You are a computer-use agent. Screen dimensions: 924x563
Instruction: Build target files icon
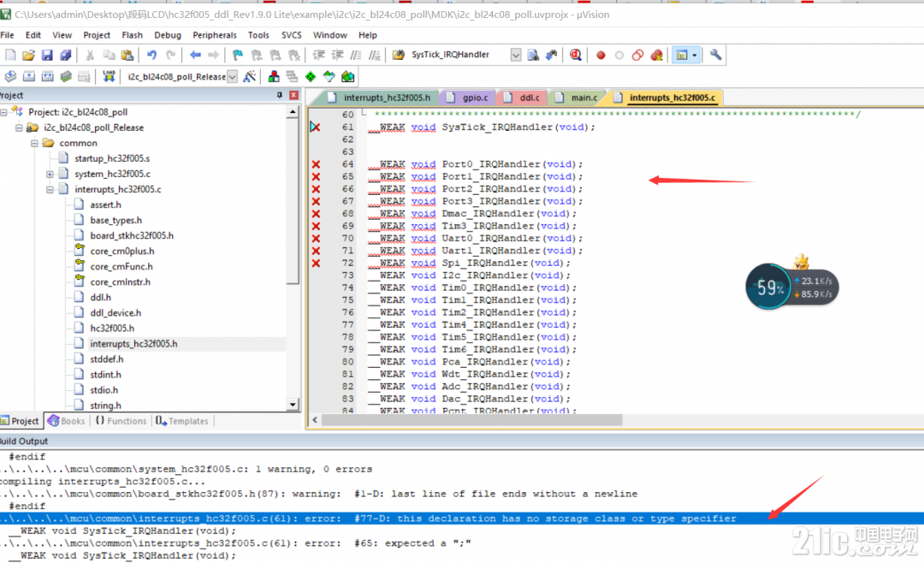click(29, 76)
